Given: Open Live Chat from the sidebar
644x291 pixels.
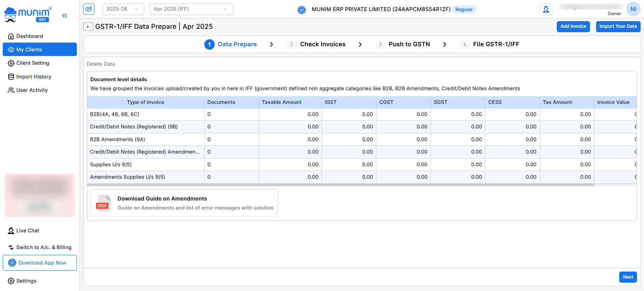Looking at the screenshot, I should 28,231.
